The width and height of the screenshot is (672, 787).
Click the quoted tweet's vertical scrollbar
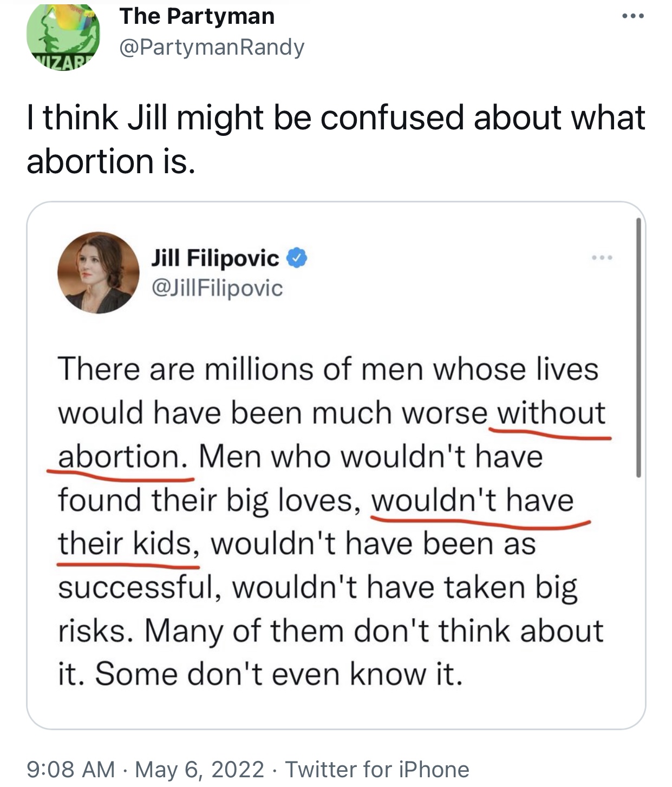click(x=639, y=346)
